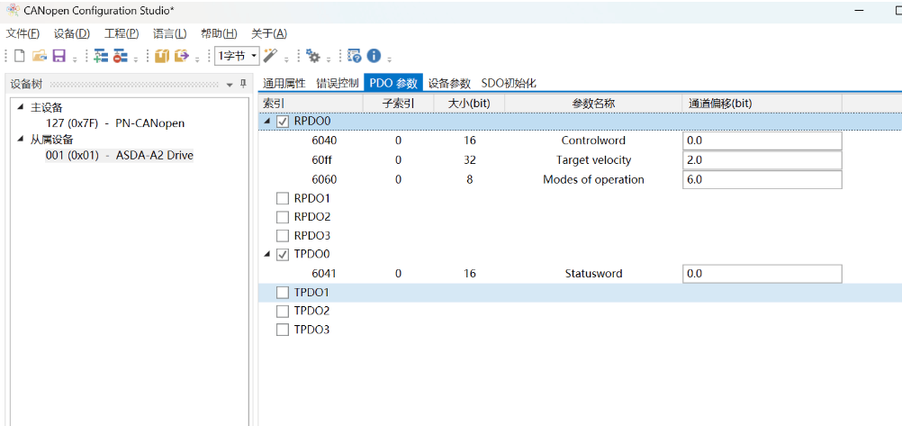Click the Target velocity offset field
The height and width of the screenshot is (426, 902).
[762, 160]
